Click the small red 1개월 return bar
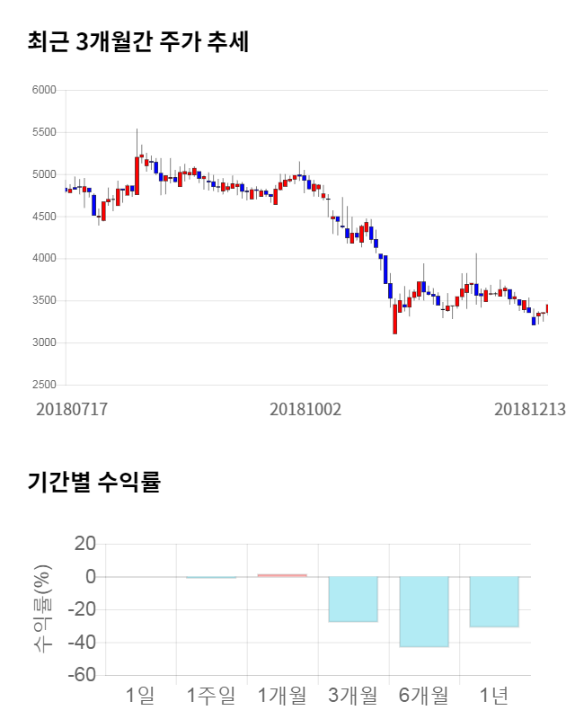 pyautogui.click(x=282, y=575)
